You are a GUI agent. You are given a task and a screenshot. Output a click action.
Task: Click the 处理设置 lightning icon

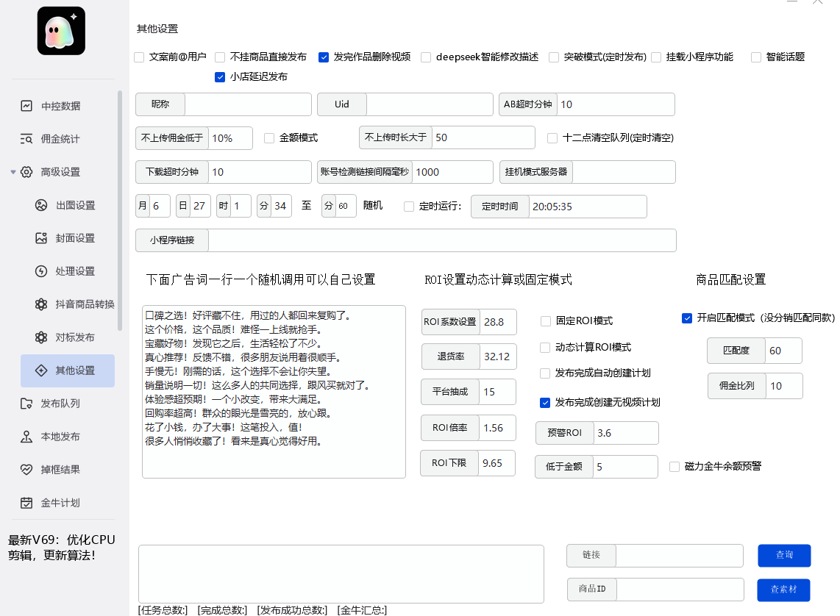point(41,271)
